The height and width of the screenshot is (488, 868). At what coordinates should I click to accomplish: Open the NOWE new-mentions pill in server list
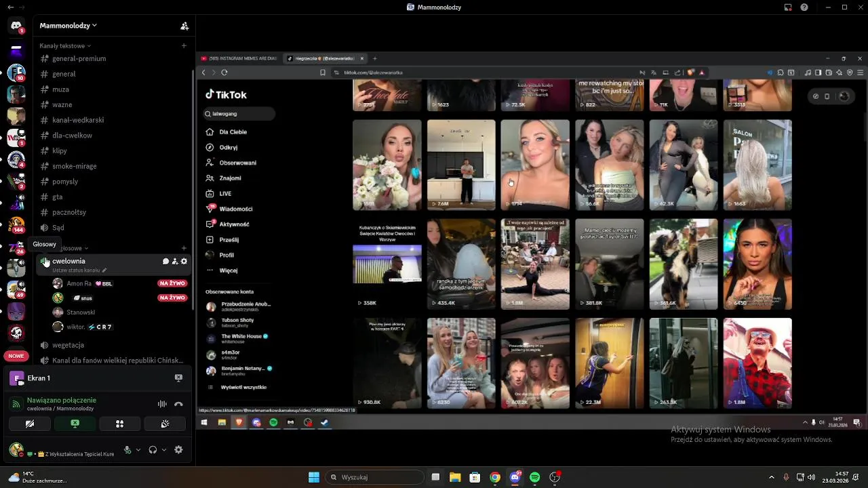pos(16,356)
